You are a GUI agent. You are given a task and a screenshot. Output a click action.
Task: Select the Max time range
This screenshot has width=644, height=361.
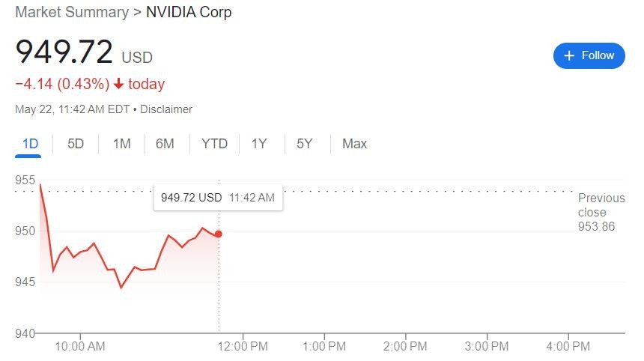tap(354, 144)
